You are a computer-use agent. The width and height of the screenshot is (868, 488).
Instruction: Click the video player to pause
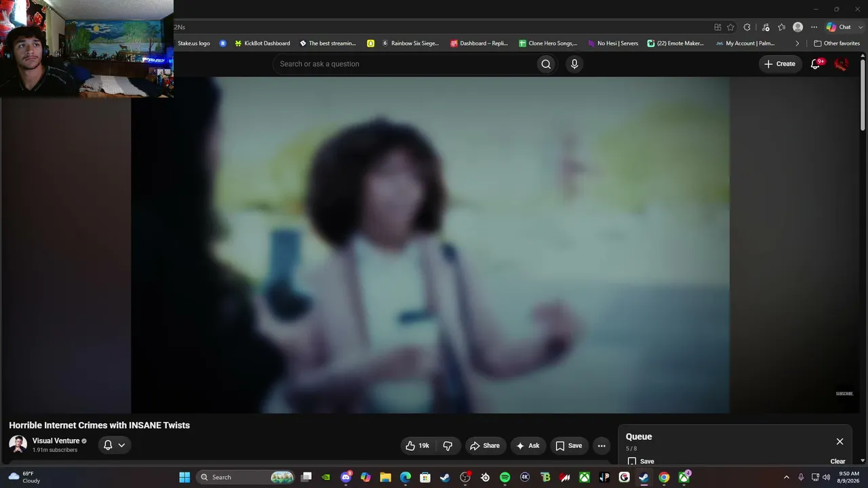coord(430,245)
